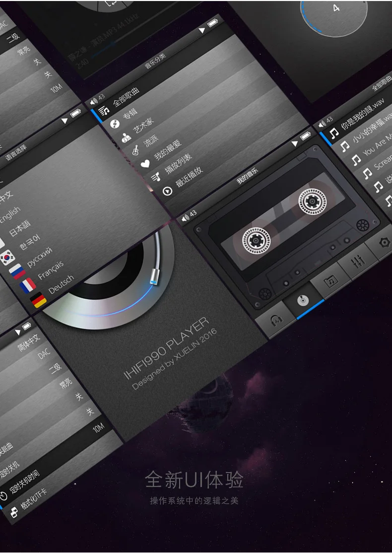Screen dimensions: 392x553
Task: Choose the German flag for Deutsch
Action: tap(38, 300)
